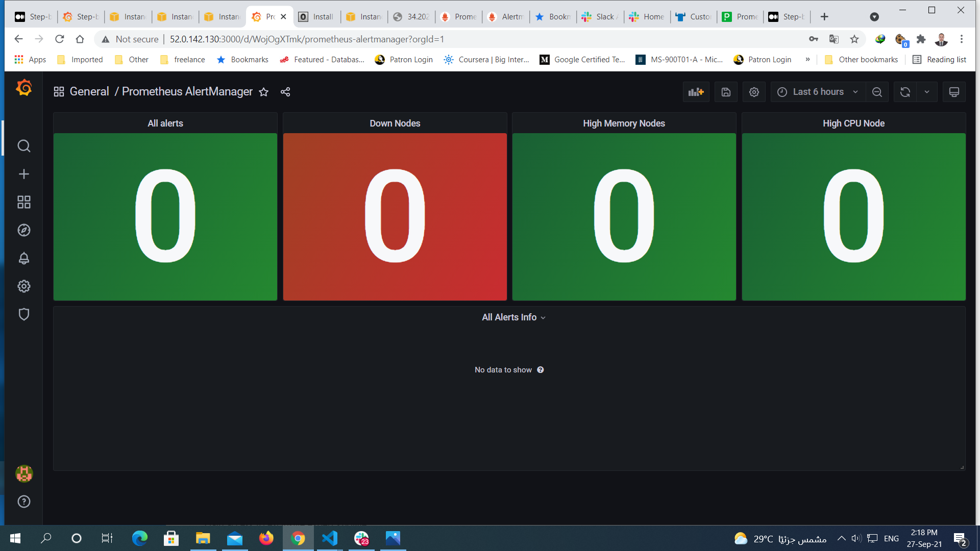Enable TV cycle view mode

click(x=953, y=92)
